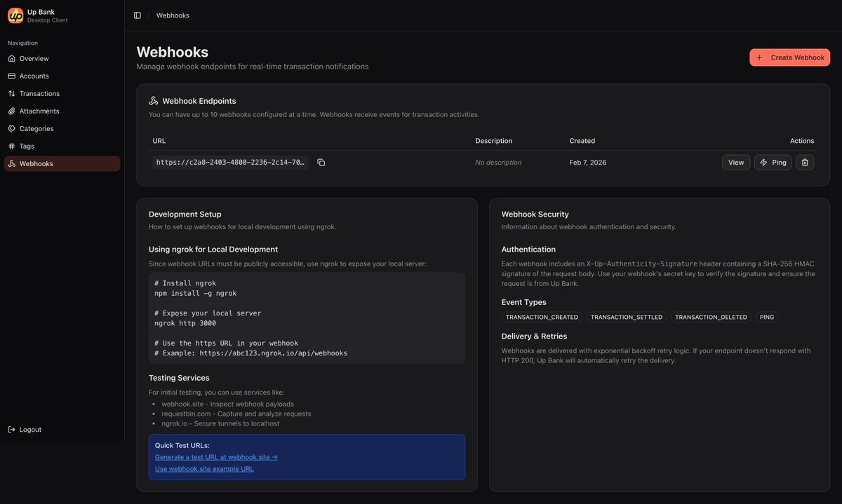842x504 pixels.
Task: Click the Desktop Client subtitle
Action: point(48,20)
